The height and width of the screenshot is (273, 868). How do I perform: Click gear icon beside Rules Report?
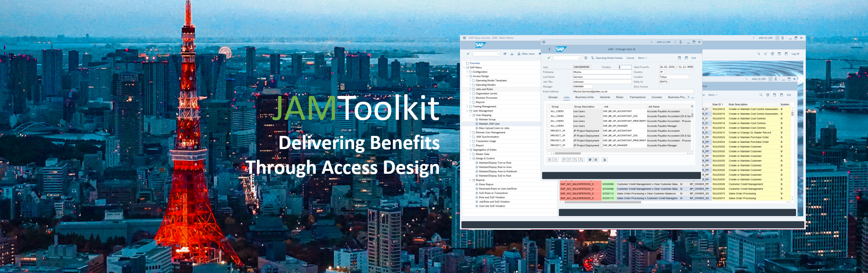click(x=477, y=184)
